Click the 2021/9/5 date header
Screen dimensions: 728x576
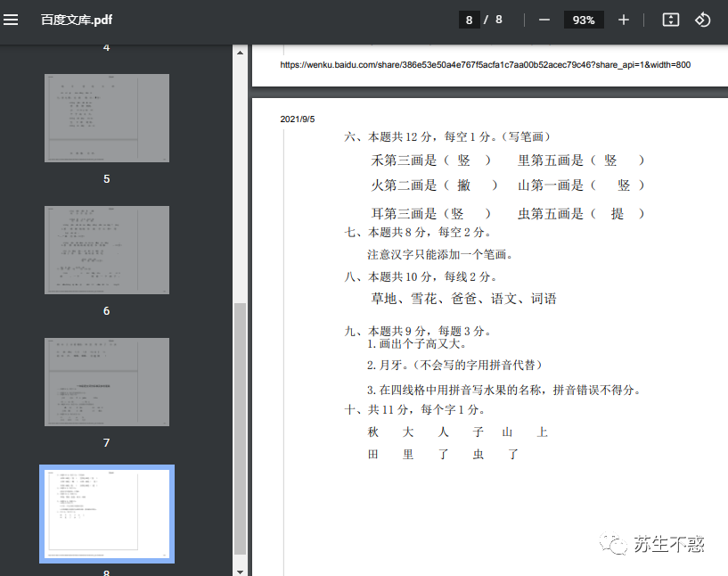[297, 119]
